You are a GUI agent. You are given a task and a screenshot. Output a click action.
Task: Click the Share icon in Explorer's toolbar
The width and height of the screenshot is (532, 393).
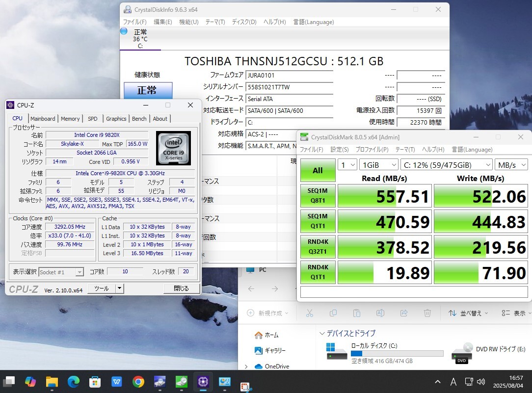click(x=404, y=313)
